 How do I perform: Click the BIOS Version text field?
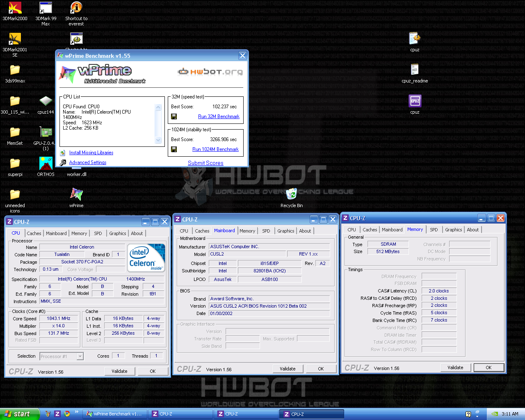[x=269, y=306]
